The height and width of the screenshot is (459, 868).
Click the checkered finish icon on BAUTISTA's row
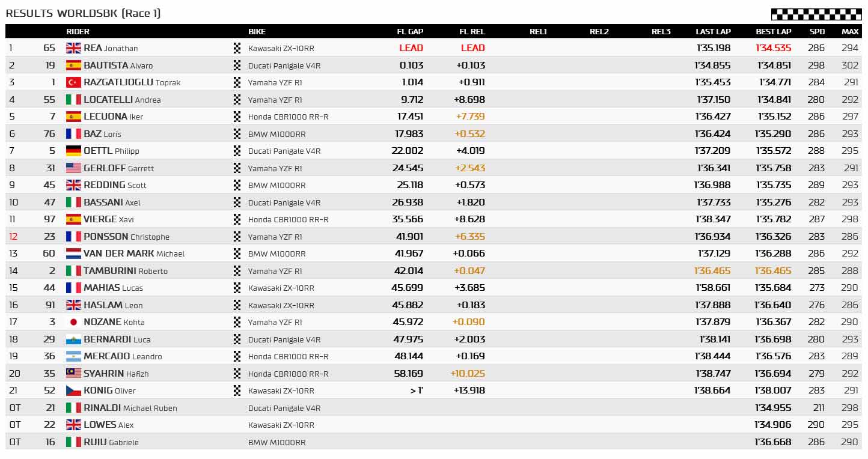[237, 65]
